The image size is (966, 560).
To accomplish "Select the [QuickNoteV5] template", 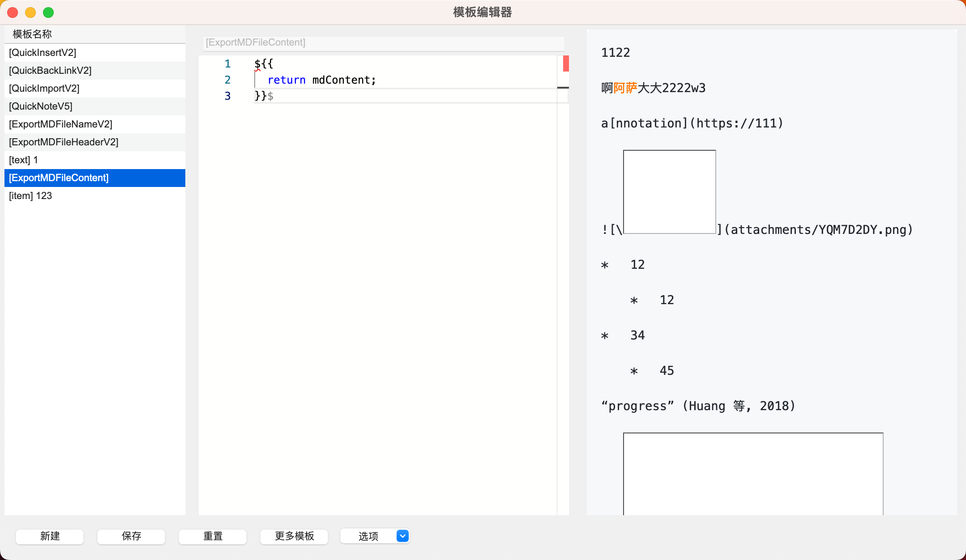I will [41, 106].
